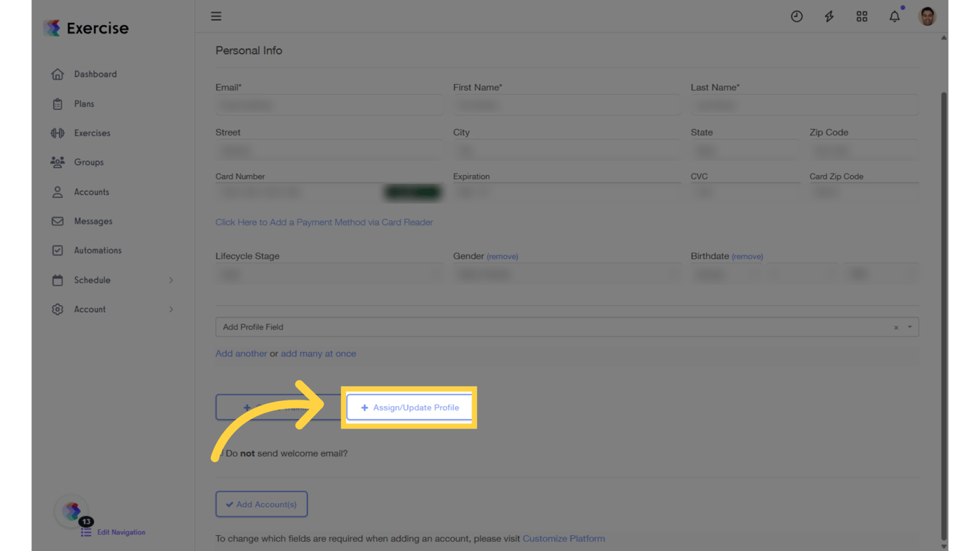The width and height of the screenshot is (980, 551).
Task: Select the Plans sidebar icon
Action: [57, 103]
